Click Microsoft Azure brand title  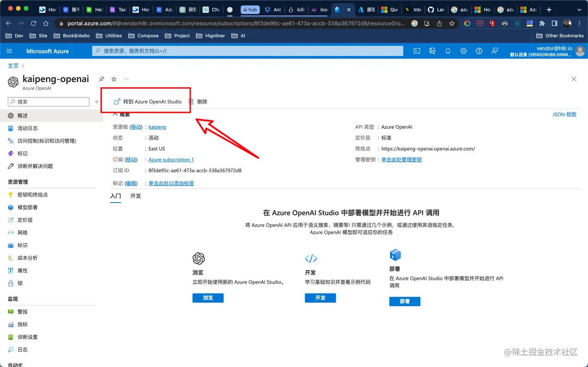pyautogui.click(x=47, y=51)
